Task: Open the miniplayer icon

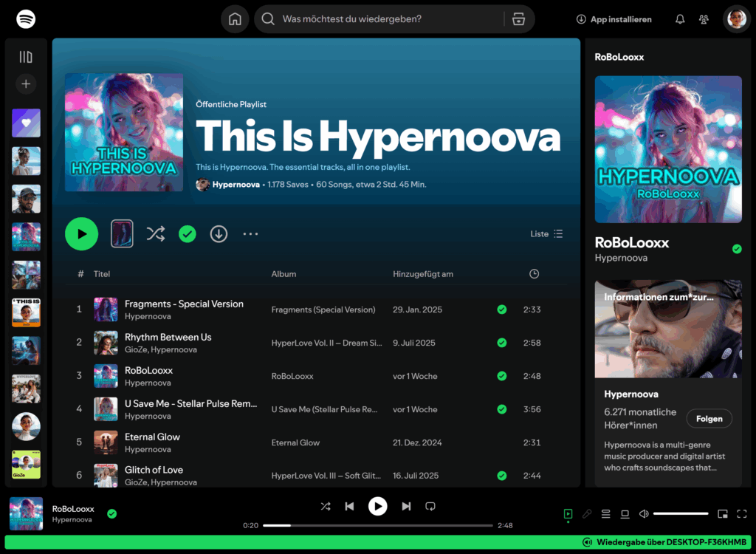Action: pyautogui.click(x=723, y=514)
